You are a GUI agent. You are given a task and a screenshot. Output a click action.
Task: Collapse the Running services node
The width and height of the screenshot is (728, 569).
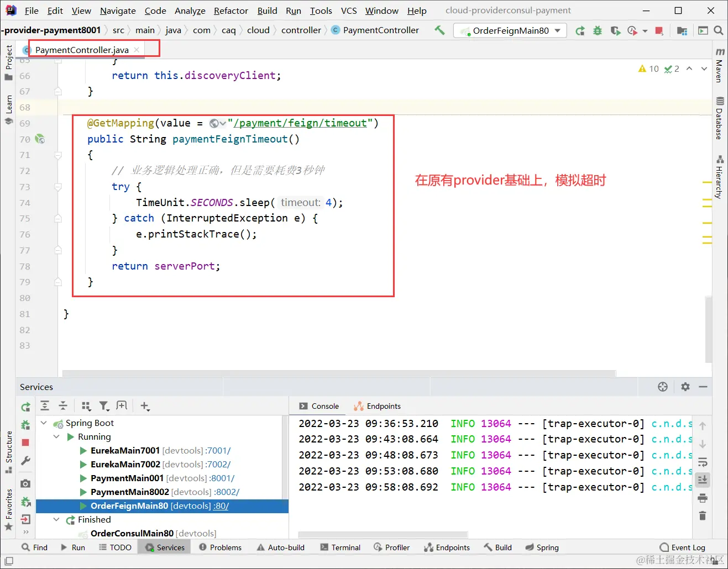tap(56, 437)
